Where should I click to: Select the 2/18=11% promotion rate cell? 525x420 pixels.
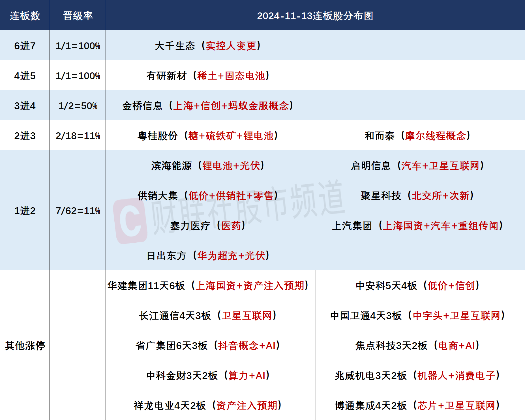(x=78, y=136)
